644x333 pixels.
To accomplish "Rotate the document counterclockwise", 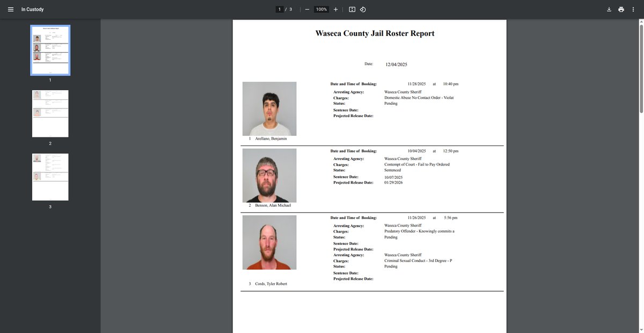I will [363, 9].
